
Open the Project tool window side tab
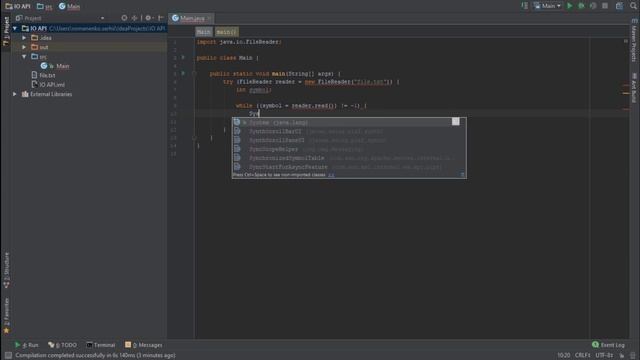6,31
